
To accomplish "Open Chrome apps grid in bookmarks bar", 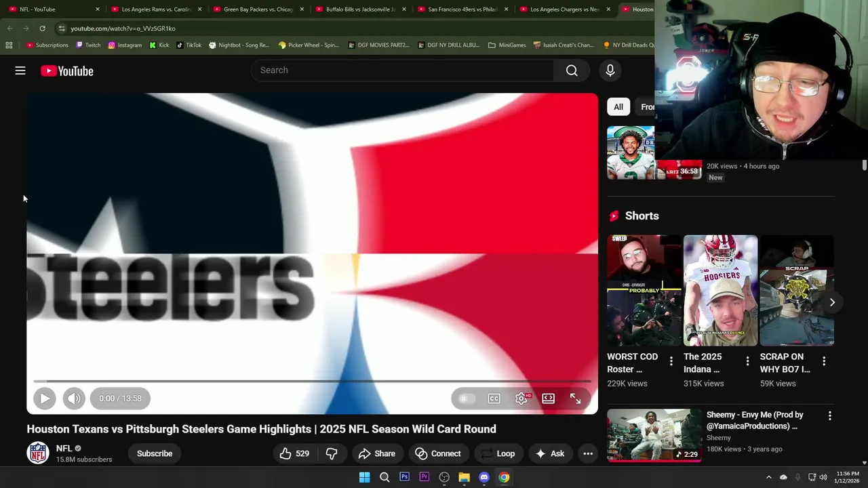I will [9, 45].
